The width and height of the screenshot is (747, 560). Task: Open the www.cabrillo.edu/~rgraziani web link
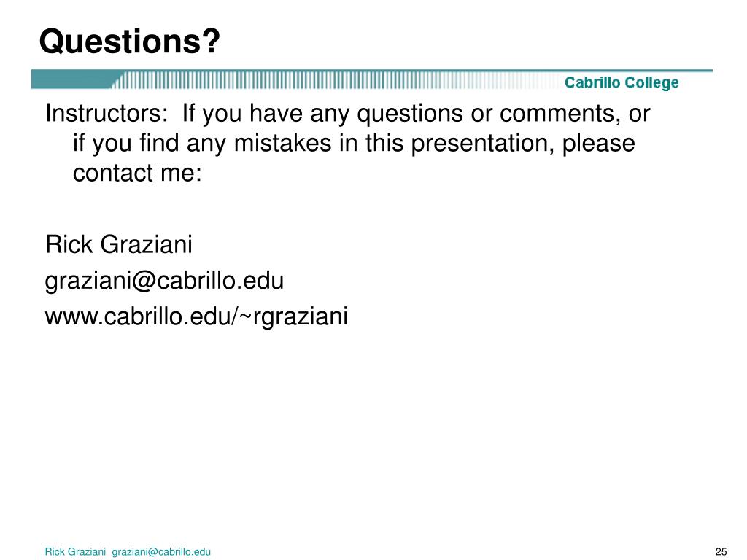196,316
